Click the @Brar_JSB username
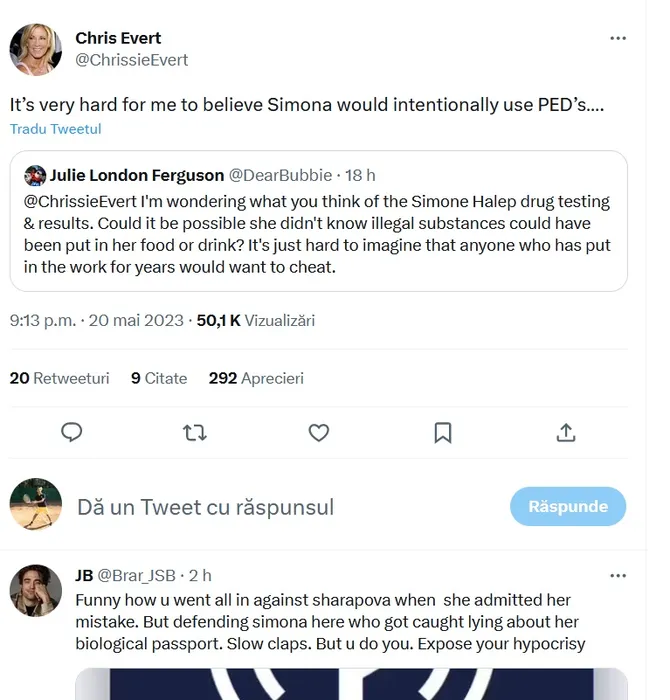Image resolution: width=670 pixels, height=700 pixels. (x=138, y=576)
